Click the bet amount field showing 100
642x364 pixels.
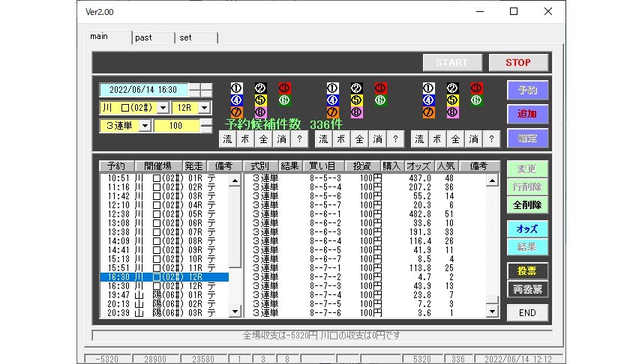point(176,126)
